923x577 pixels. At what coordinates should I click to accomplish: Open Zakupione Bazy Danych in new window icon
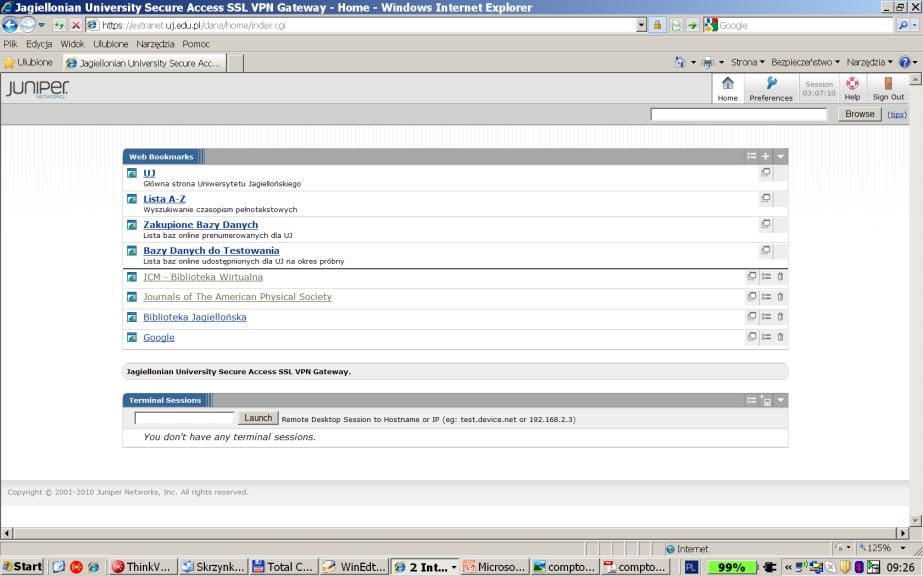pos(765,224)
